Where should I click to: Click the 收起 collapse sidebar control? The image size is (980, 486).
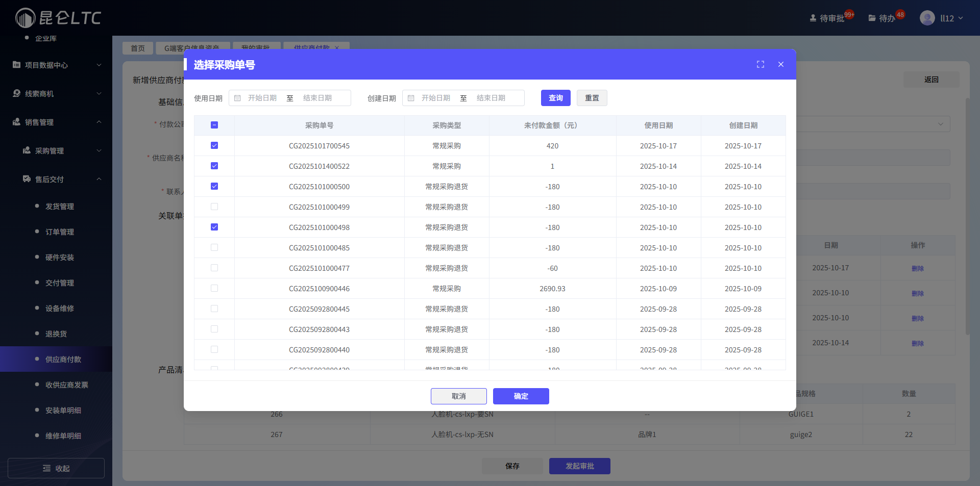56,468
